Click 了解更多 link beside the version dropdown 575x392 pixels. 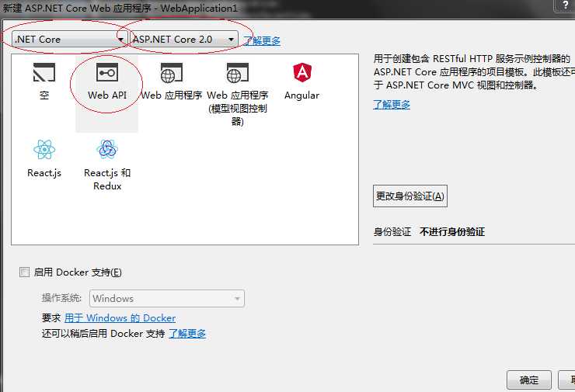click(262, 40)
